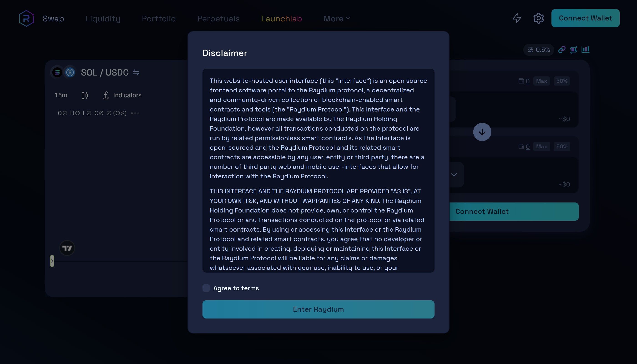Switch the SOL / USDC pair direction

pyautogui.click(x=136, y=73)
